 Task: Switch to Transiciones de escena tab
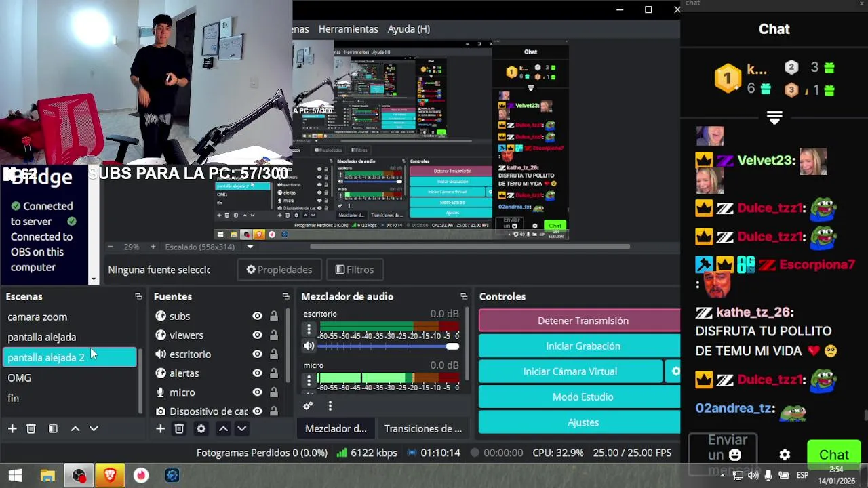coord(423,428)
